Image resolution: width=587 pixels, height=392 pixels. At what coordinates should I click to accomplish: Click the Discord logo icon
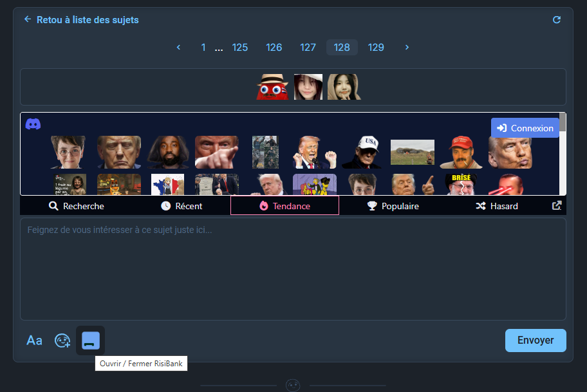33,124
